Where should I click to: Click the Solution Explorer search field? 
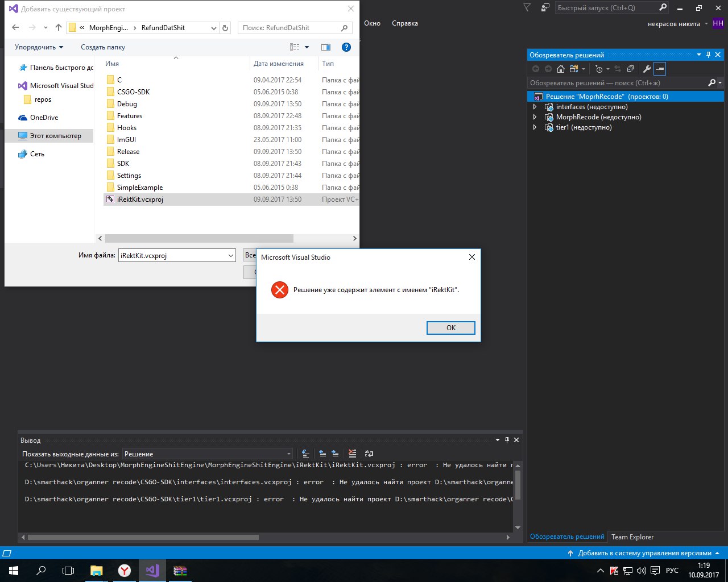click(x=617, y=83)
